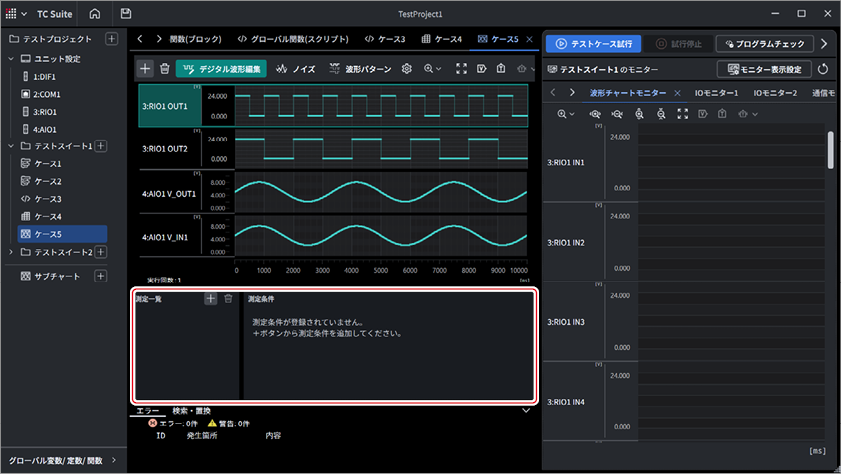Click the monitor panel vertical scrollbar
841x474 pixels.
(x=830, y=151)
